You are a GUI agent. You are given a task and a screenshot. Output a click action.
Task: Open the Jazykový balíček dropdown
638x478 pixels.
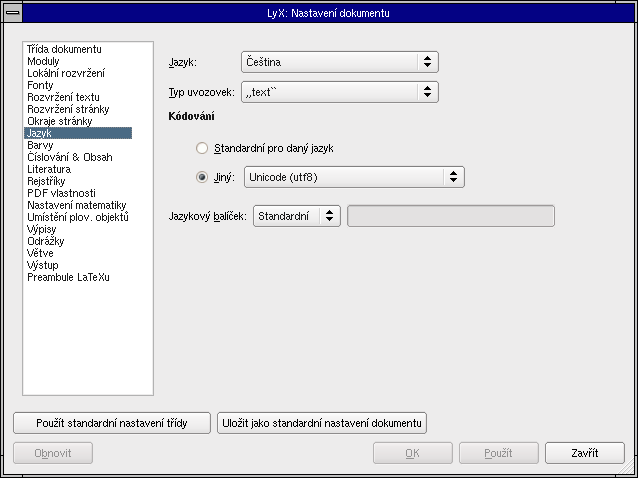coord(297,216)
